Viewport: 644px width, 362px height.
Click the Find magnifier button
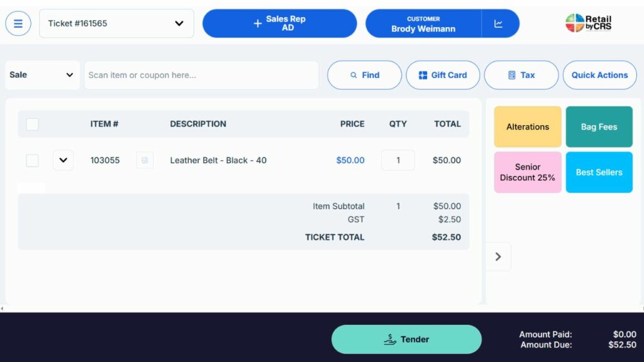(364, 75)
